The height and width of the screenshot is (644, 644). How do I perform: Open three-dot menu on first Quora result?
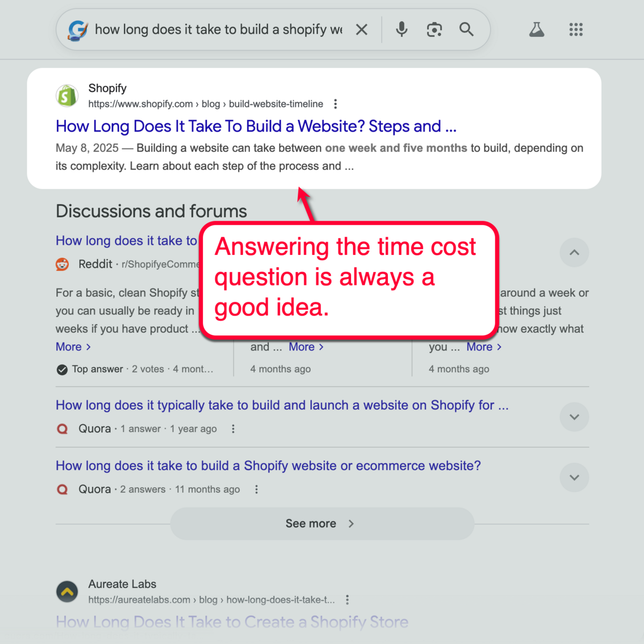(x=233, y=429)
